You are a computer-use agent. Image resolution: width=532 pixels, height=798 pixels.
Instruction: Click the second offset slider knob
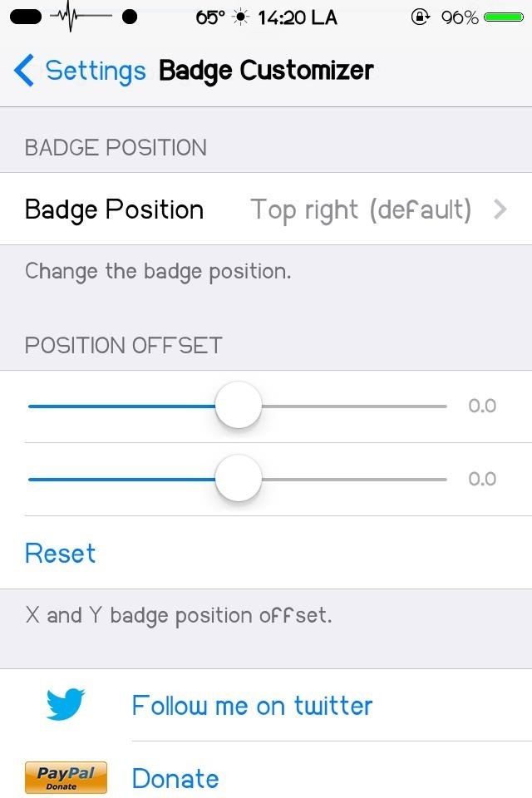239,479
